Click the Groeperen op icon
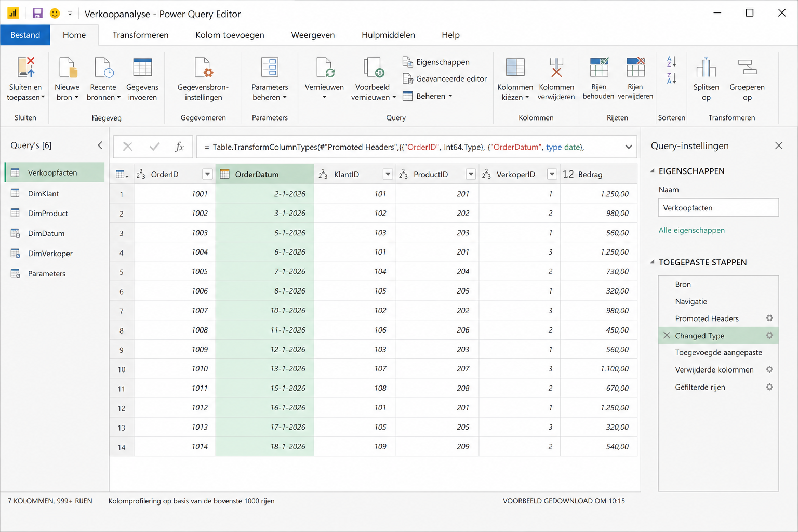The width and height of the screenshot is (798, 532). (x=747, y=68)
